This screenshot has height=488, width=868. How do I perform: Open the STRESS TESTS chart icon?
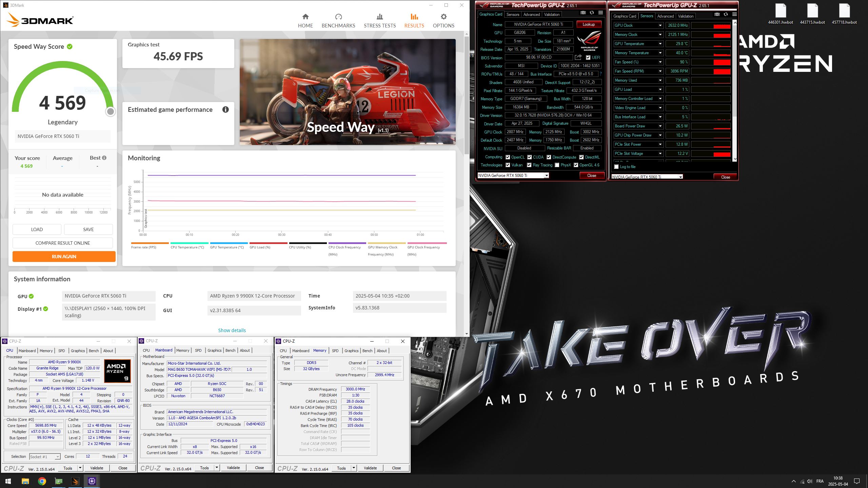tap(380, 17)
